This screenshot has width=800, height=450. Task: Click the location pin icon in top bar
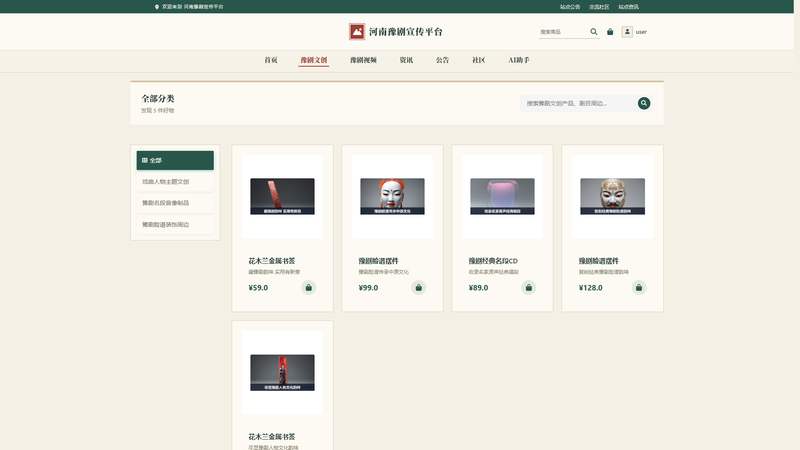157,7
